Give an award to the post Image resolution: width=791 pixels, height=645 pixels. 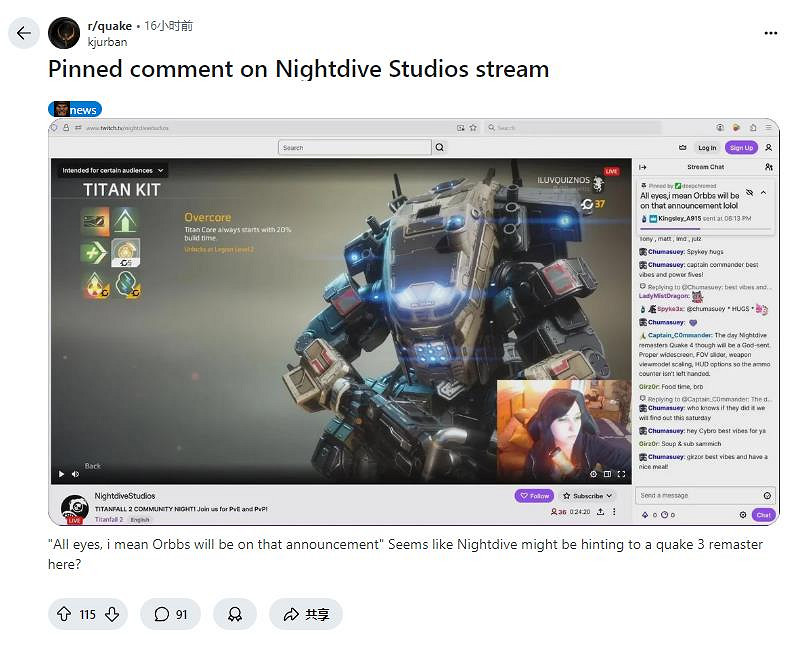click(235, 614)
